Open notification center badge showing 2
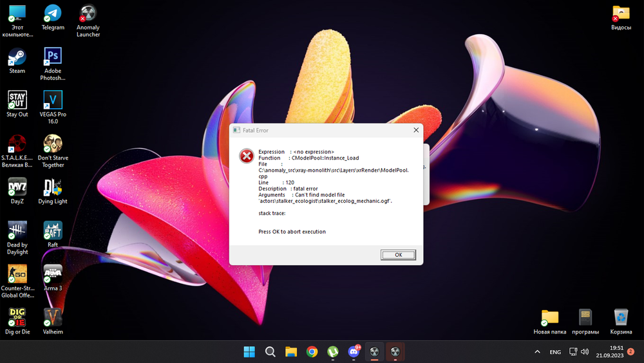 coord(631,351)
